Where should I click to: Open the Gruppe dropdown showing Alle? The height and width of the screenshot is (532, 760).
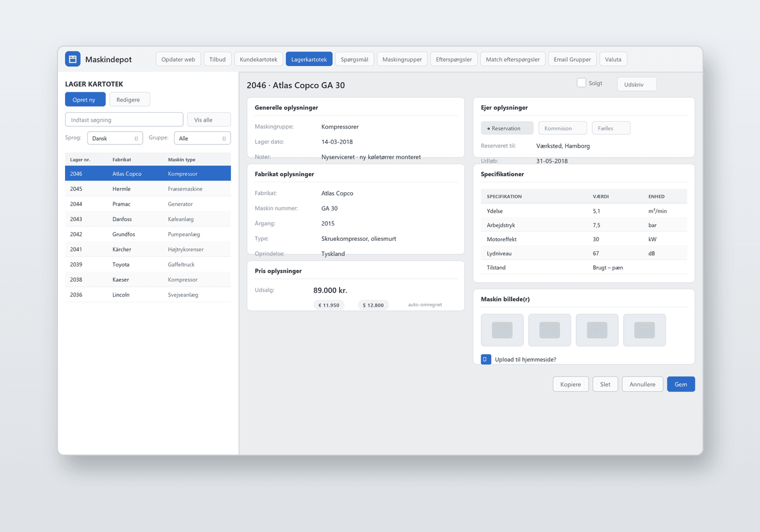coord(202,138)
